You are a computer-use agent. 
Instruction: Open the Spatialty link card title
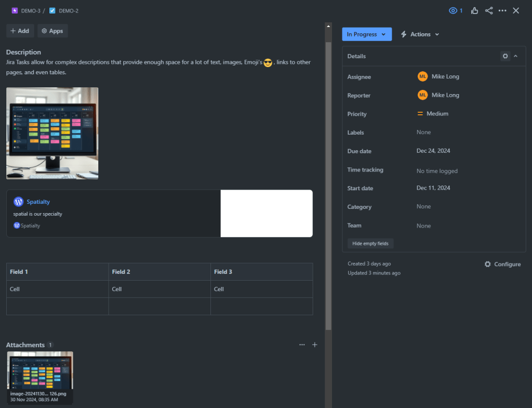pyautogui.click(x=38, y=202)
